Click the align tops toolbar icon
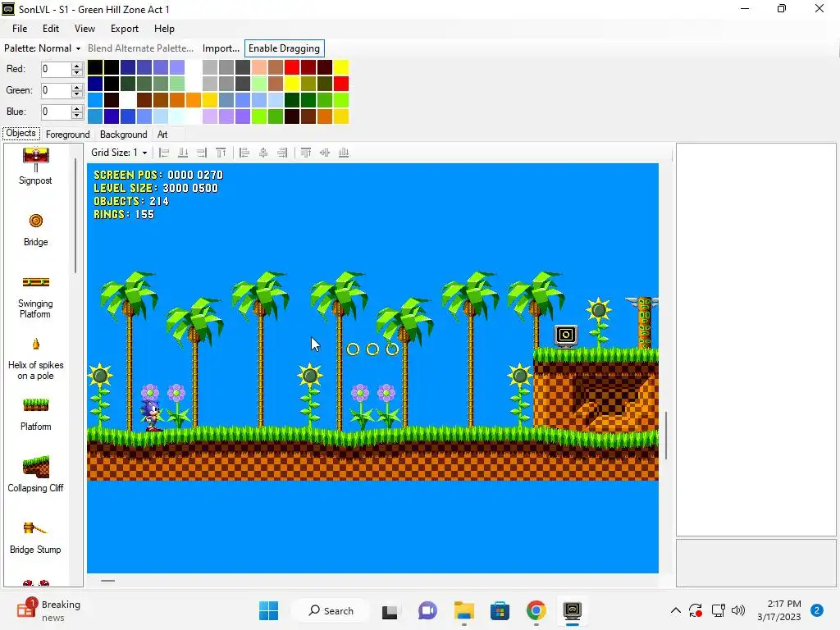Viewport: 840px width, 630px height. 306,153
